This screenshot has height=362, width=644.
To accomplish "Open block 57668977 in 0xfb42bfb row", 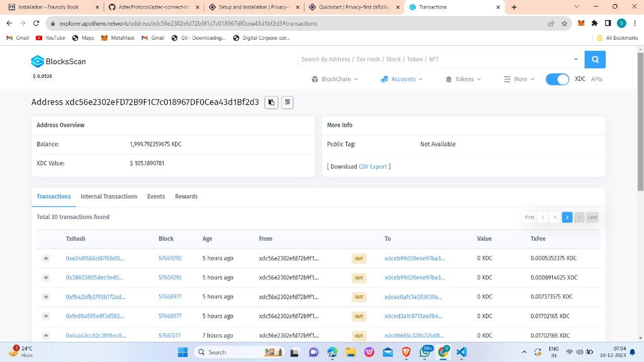I will (170, 297).
